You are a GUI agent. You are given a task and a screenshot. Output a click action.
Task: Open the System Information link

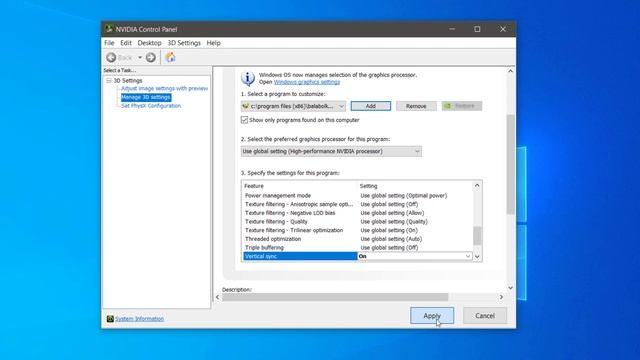[140, 319]
